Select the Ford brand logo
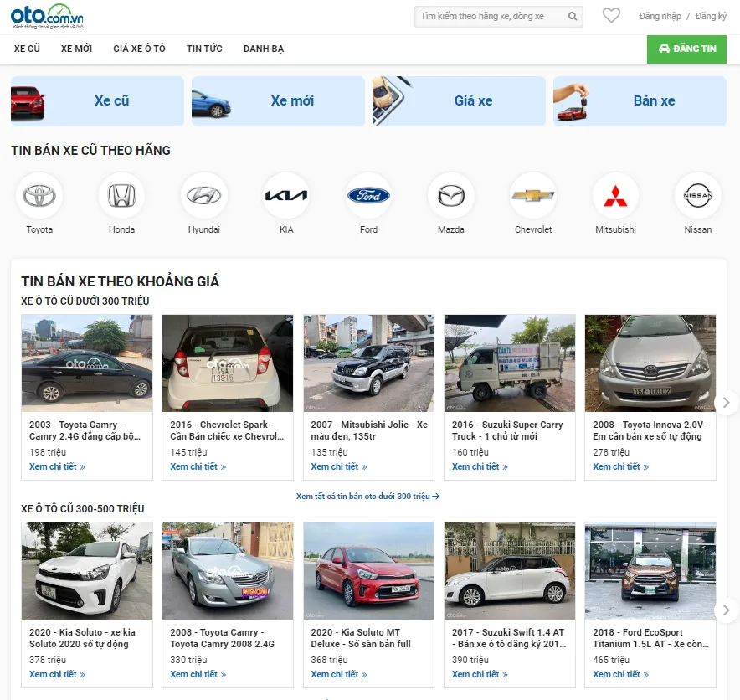 coord(368,193)
